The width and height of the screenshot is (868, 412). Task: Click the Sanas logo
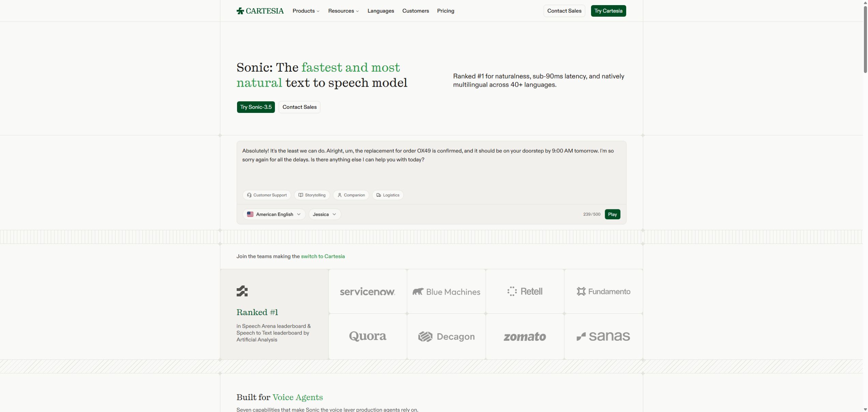pyautogui.click(x=603, y=336)
